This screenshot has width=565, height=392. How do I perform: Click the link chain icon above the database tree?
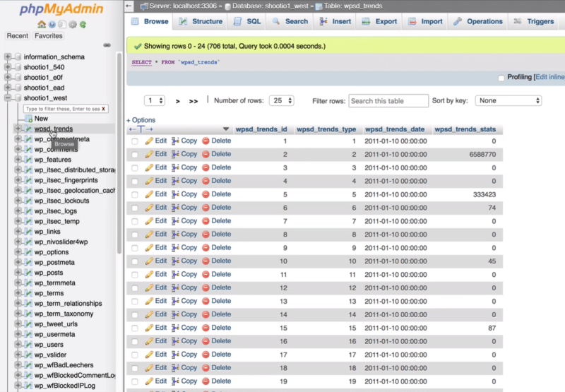pyautogui.click(x=107, y=45)
